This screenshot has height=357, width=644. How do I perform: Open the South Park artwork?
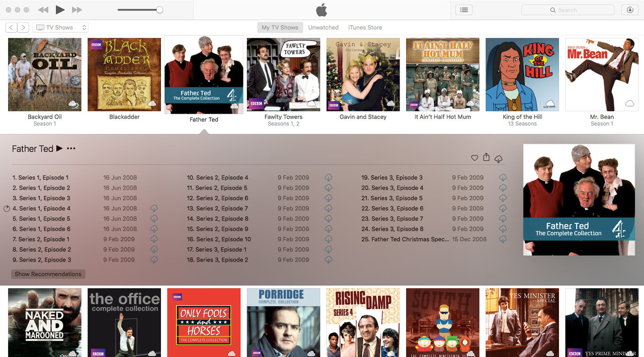click(443, 322)
